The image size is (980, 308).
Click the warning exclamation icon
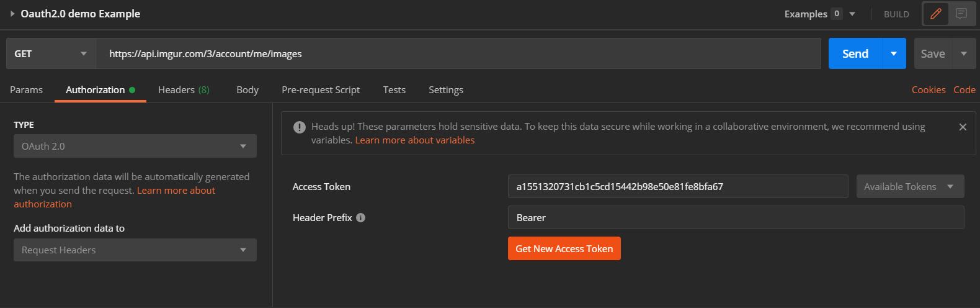300,127
